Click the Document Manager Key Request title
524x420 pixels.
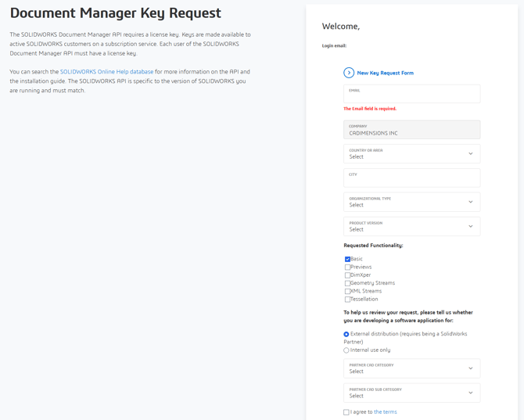(x=115, y=13)
